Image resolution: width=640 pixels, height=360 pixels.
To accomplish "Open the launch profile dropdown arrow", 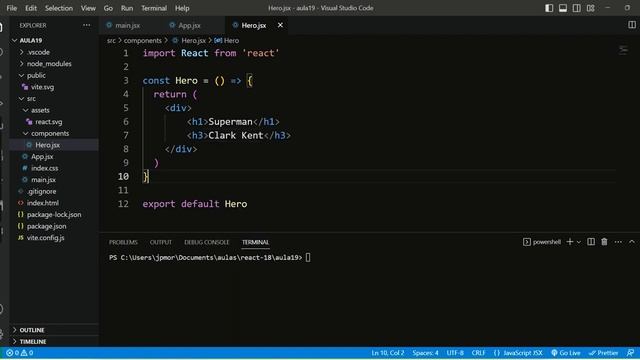I will pos(579,242).
